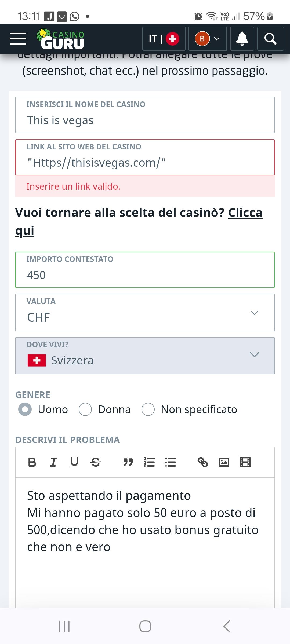Open the Dove vivi country dropdown
Screen dimensions: 290x644
(x=145, y=356)
